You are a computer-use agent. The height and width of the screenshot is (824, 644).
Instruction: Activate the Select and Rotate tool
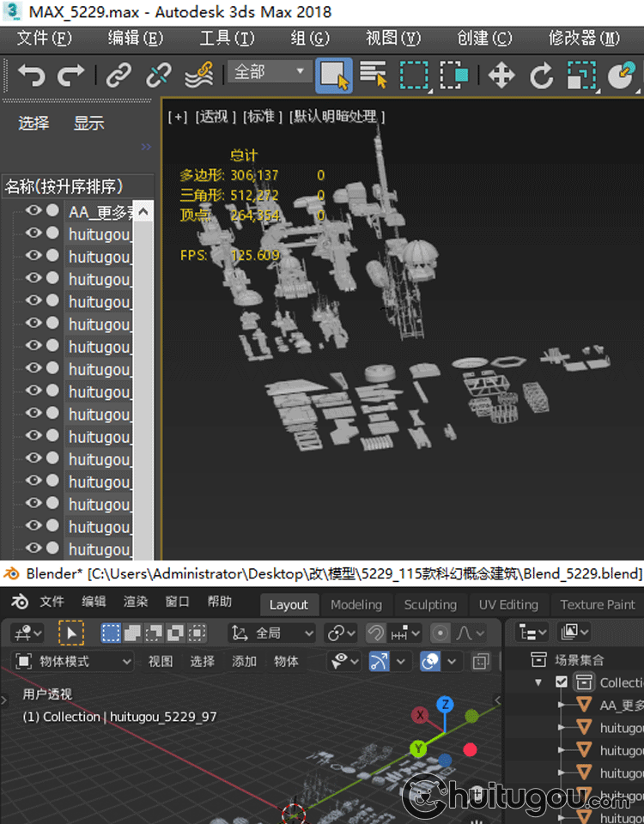tap(541, 76)
